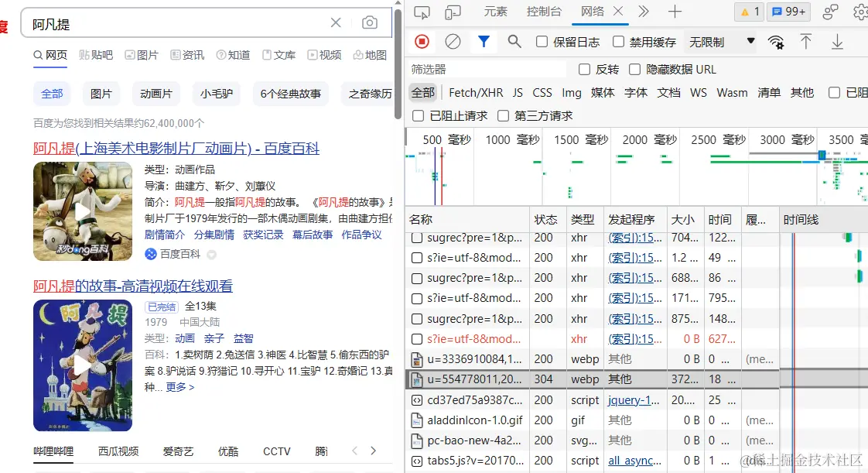The width and height of the screenshot is (868, 473).
Task: Open jquery-1 initiator link
Action: tap(634, 400)
